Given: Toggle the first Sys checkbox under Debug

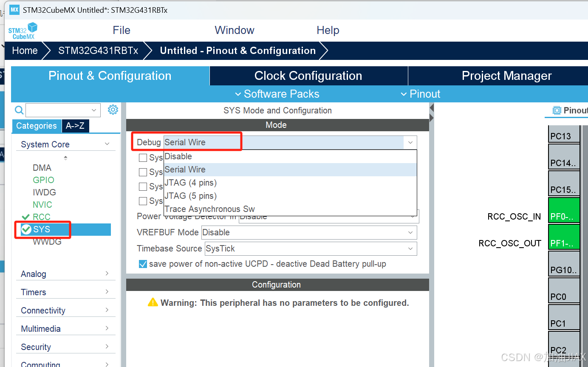Looking at the screenshot, I should [x=143, y=158].
